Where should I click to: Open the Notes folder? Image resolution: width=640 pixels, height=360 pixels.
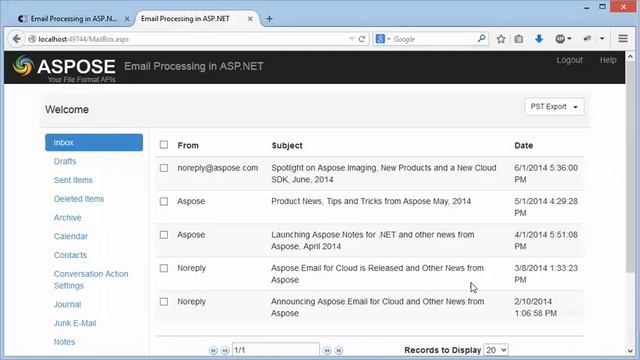point(64,342)
